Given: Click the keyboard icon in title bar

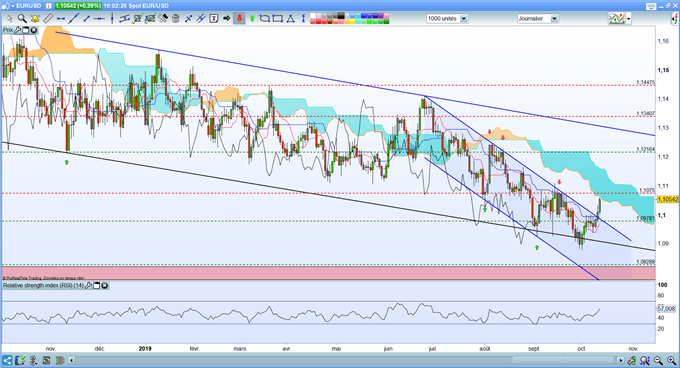Looking at the screenshot, I should (x=651, y=6).
